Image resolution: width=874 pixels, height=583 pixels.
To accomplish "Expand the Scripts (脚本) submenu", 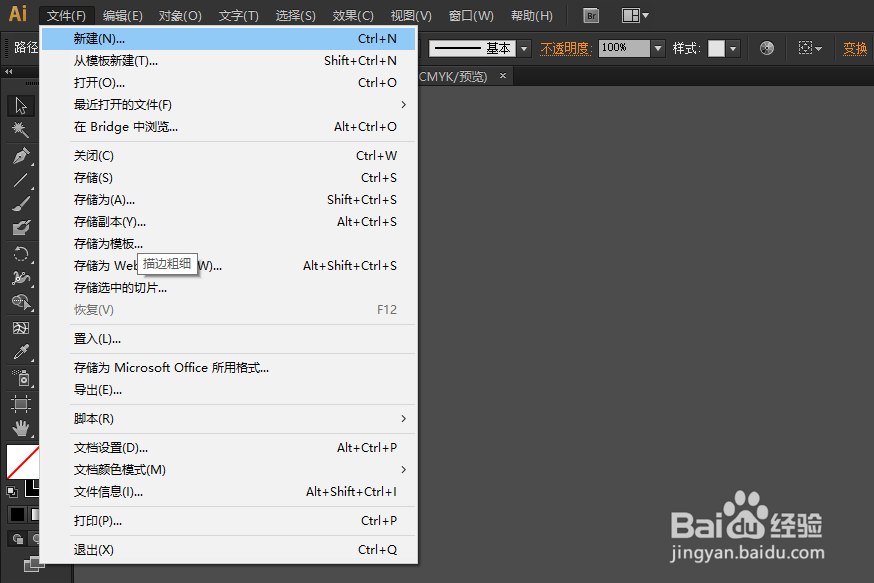I will [x=404, y=419].
